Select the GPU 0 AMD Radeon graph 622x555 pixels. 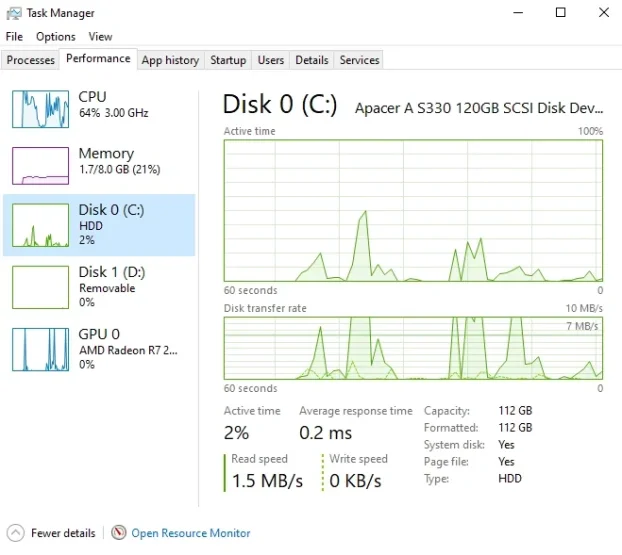pos(40,349)
